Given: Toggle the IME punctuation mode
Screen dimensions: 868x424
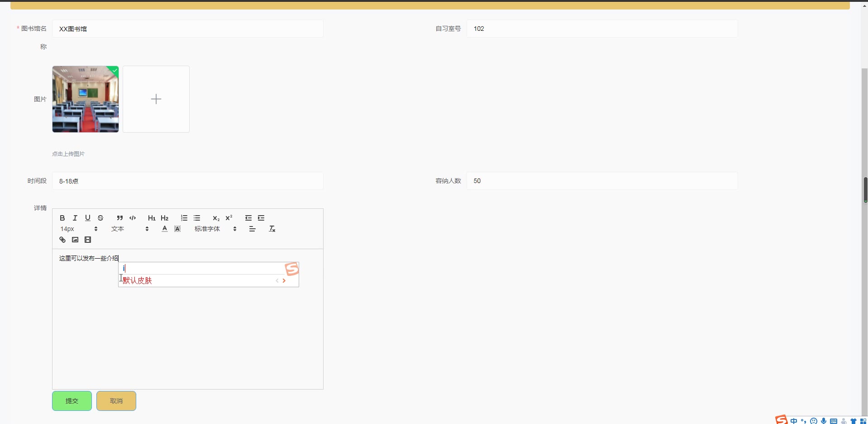Looking at the screenshot, I should pos(804,421).
